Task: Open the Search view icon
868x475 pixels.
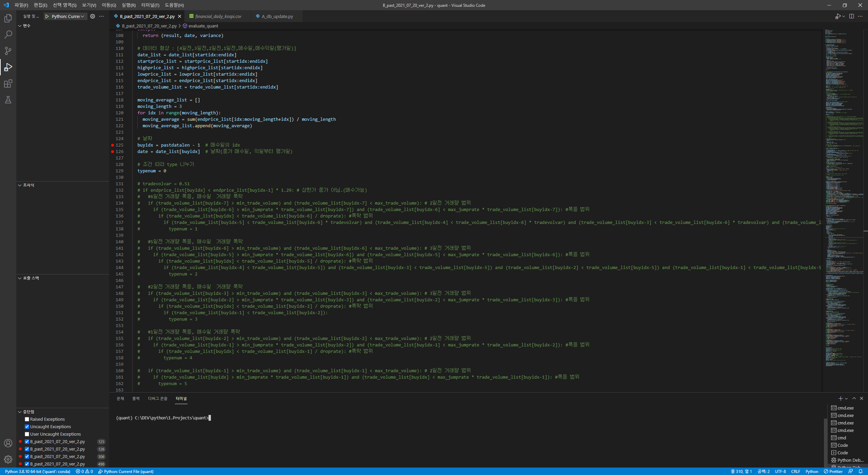Action: click(8, 35)
